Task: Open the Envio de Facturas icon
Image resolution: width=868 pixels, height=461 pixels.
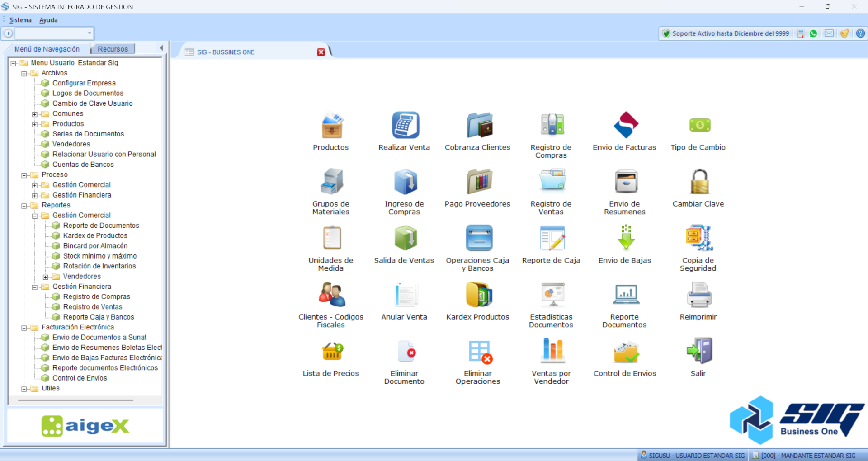Action: point(626,125)
